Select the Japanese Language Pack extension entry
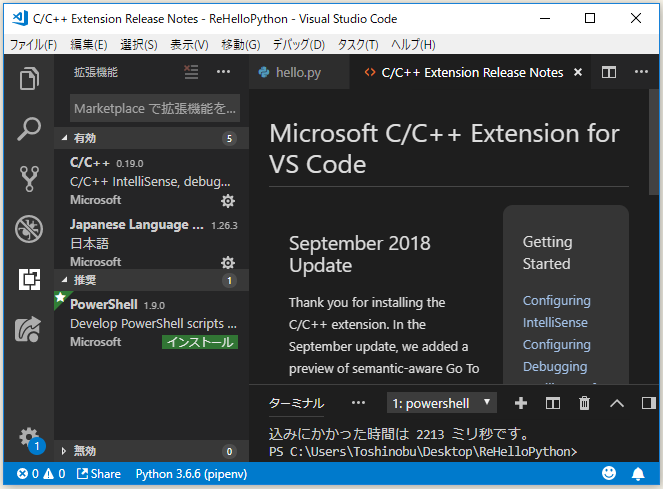Screen dimensions: 663x489 (x=151, y=242)
